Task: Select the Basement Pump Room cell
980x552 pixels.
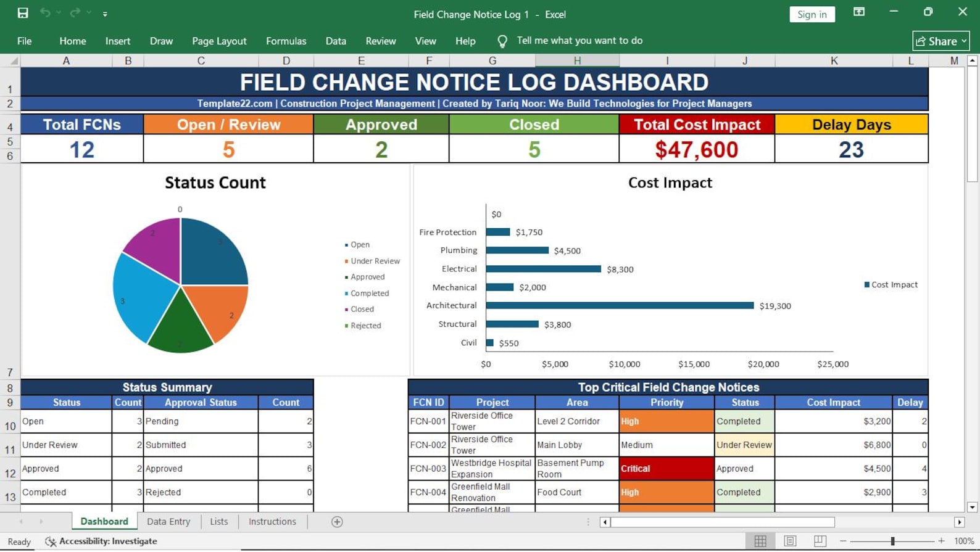Action: (577, 469)
